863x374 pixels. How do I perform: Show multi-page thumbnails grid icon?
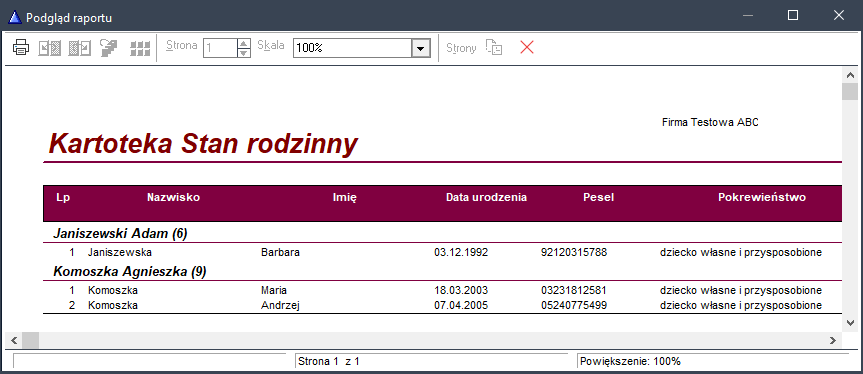140,48
